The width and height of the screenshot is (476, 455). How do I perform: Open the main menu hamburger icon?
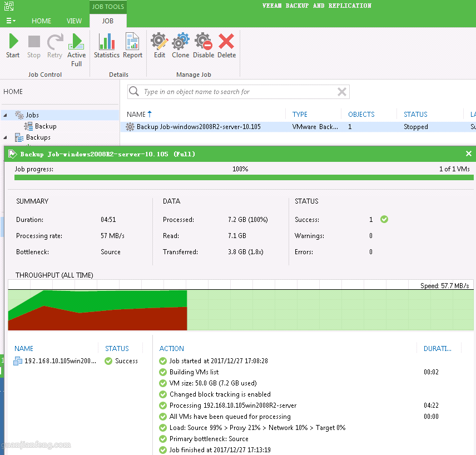8,21
